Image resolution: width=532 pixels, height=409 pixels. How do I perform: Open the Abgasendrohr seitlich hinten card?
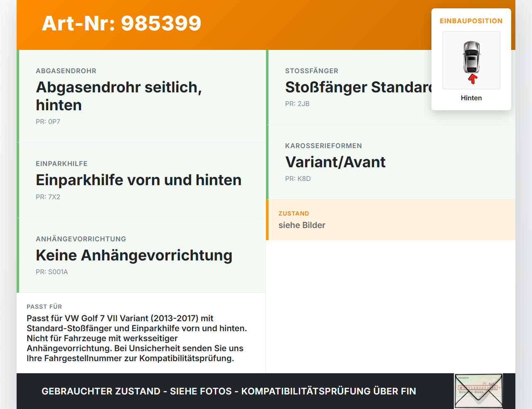[119, 96]
